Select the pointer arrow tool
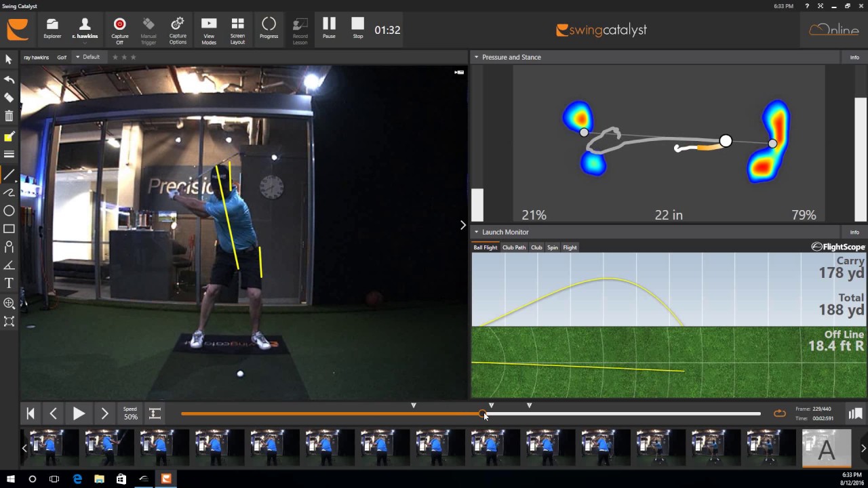Viewport: 868px width, 488px height. 9,60
